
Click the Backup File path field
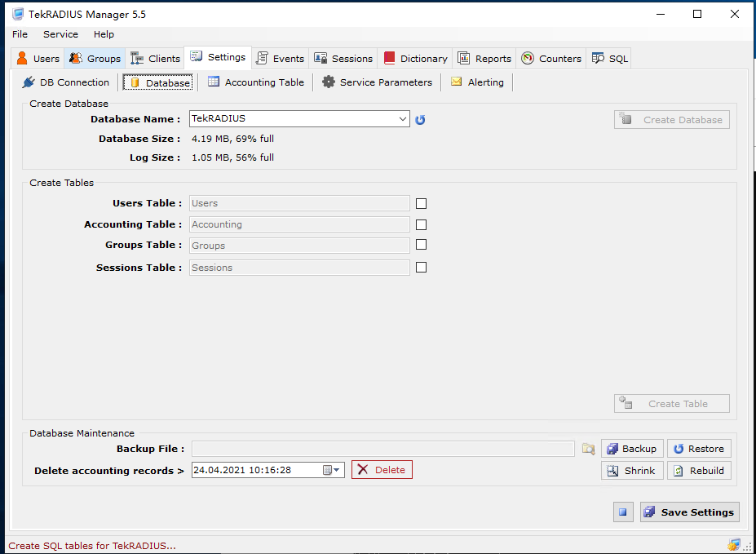(x=383, y=449)
